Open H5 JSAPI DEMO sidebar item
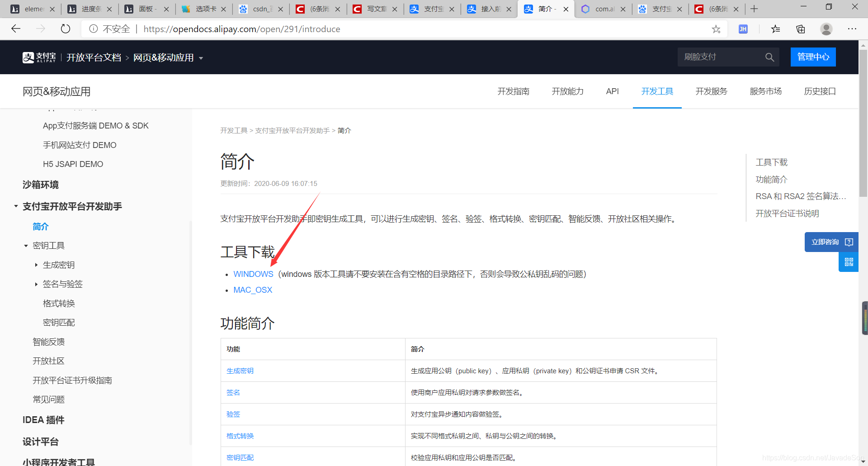 coord(73,164)
